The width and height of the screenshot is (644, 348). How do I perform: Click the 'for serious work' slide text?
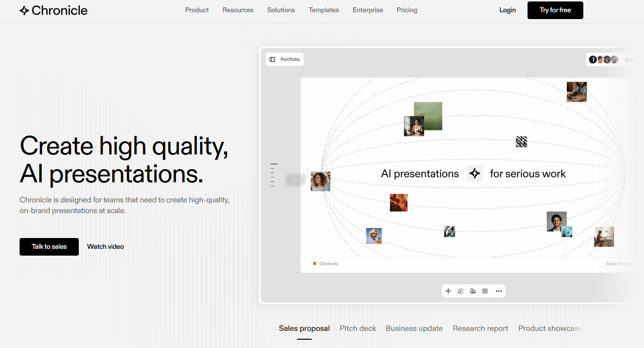click(x=528, y=174)
